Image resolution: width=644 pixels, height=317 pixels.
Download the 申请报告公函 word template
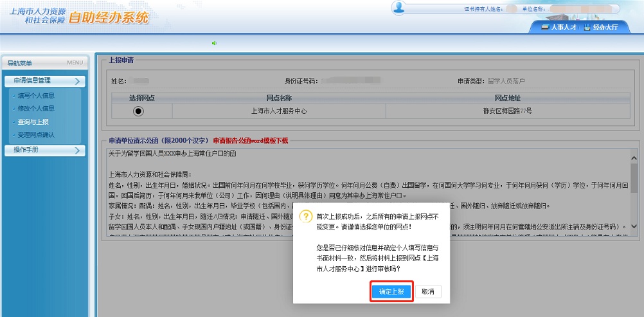click(251, 141)
